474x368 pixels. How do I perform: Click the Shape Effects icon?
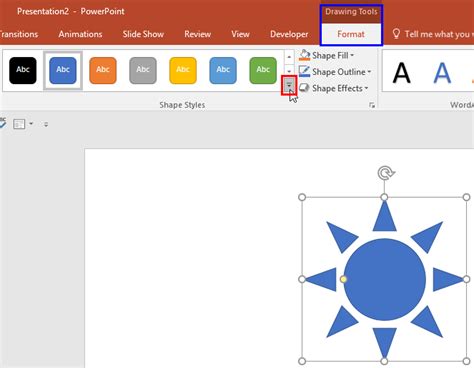click(x=304, y=88)
